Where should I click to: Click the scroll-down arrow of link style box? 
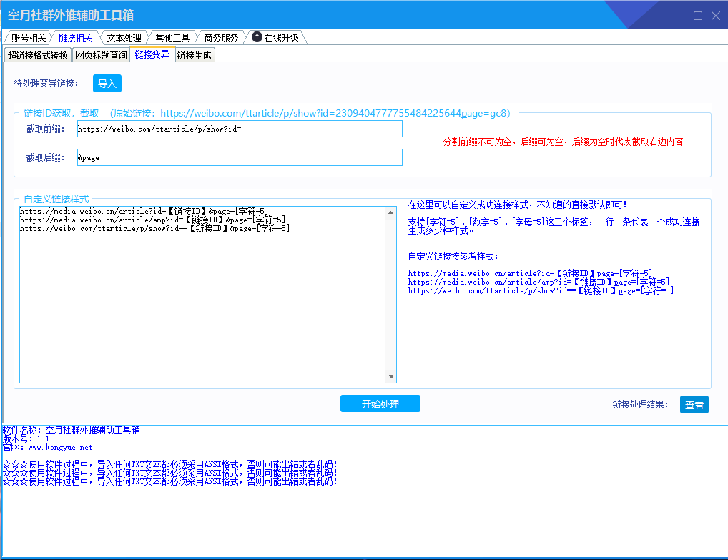(x=391, y=377)
